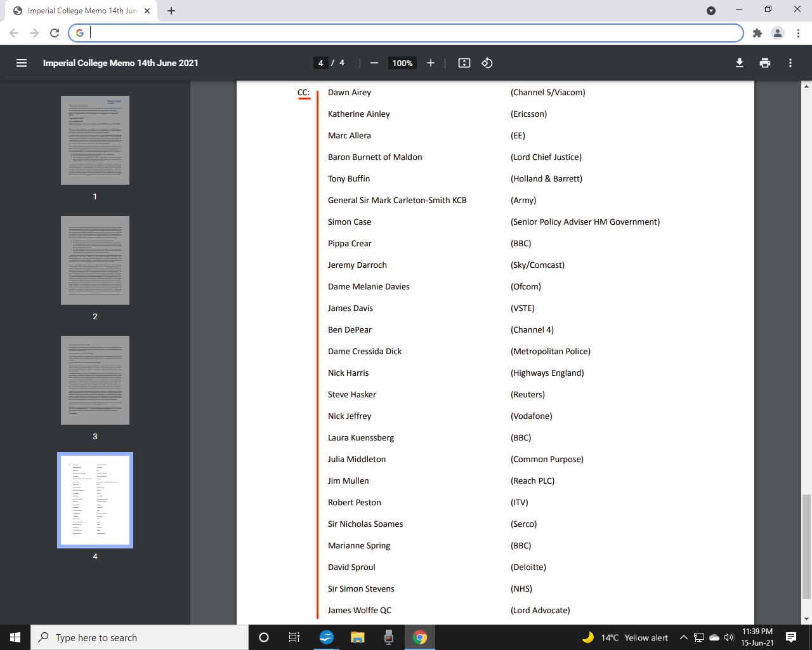Click the zoom in plus icon

point(431,63)
